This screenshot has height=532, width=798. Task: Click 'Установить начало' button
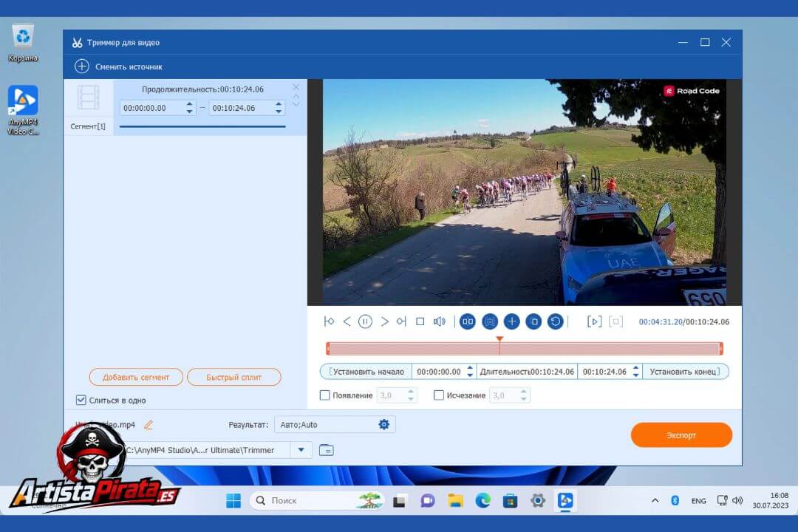click(366, 372)
